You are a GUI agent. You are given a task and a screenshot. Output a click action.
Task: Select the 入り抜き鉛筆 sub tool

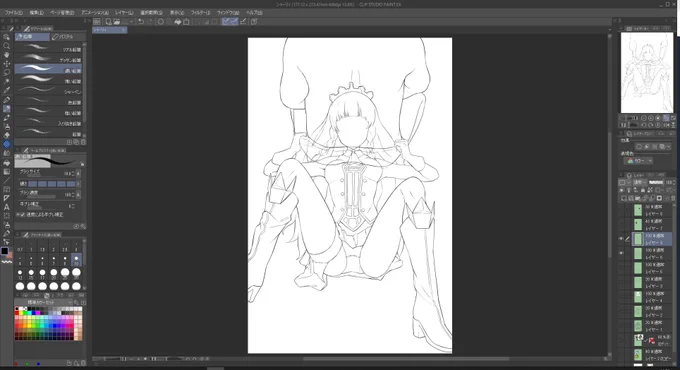pyautogui.click(x=48, y=123)
